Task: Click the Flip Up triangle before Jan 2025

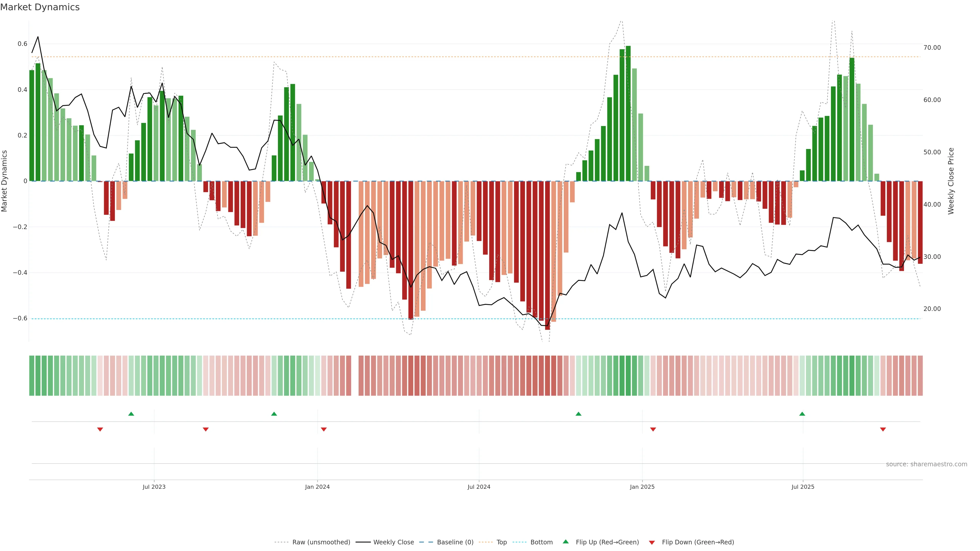Action: (x=578, y=414)
